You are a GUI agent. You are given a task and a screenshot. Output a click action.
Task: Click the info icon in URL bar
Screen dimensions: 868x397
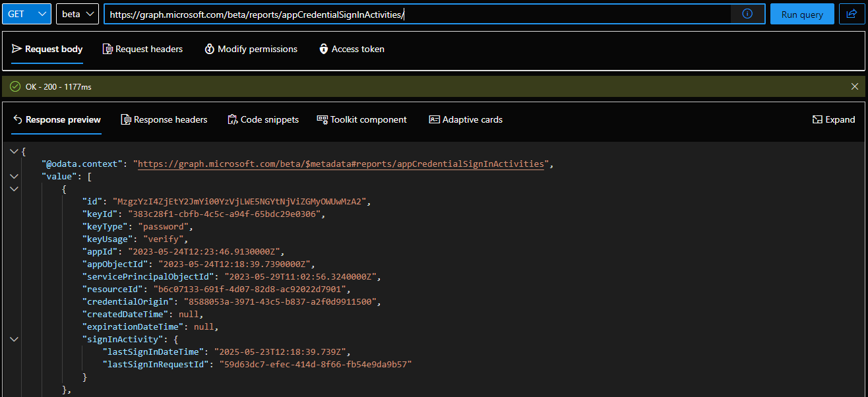747,14
